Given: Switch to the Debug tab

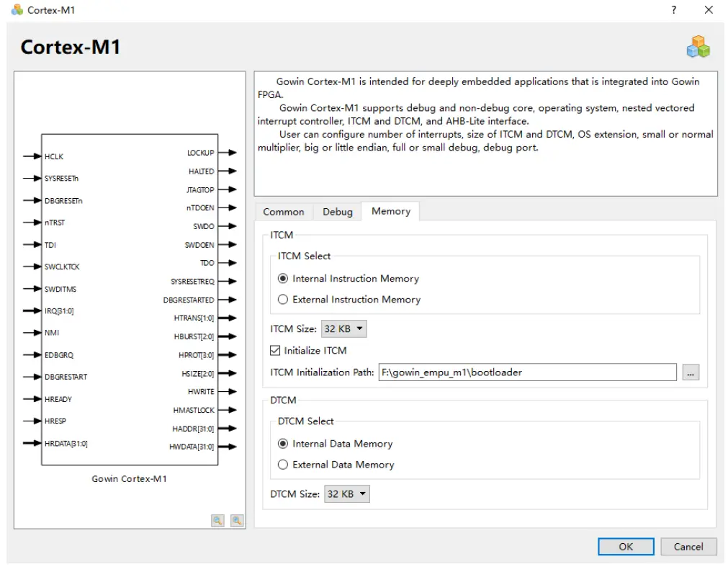Looking at the screenshot, I should 337,211.
